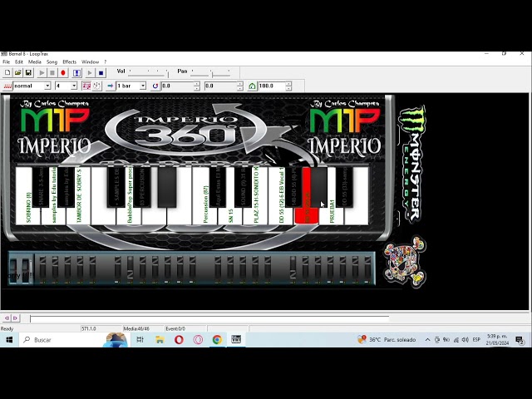Click the black '+ SAMPLES DE' key

(116, 186)
